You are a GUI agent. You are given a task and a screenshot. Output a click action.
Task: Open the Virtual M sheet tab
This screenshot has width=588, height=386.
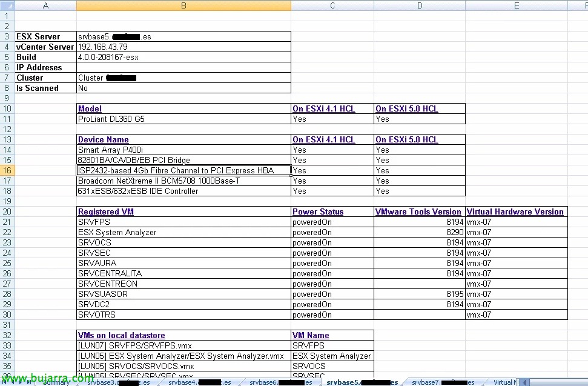pyautogui.click(x=505, y=382)
